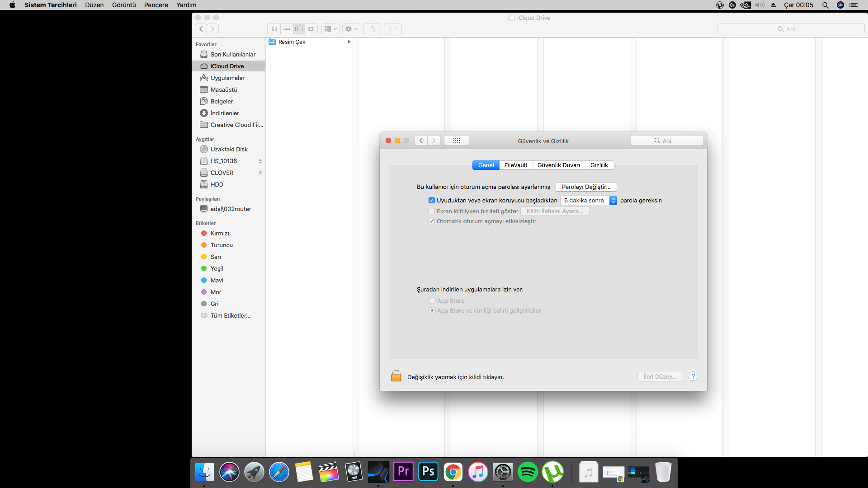Switch to the FileVault tab
The width and height of the screenshot is (868, 488).
point(516,165)
